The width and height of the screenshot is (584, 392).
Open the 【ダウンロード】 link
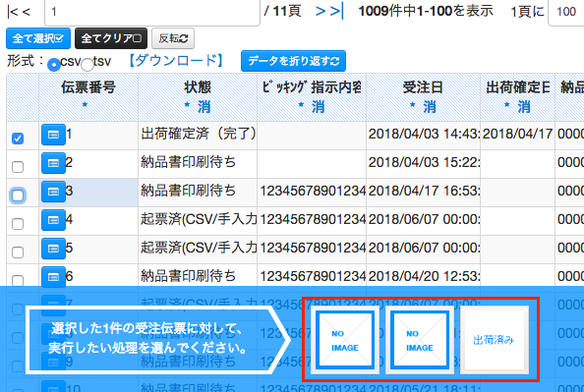pyautogui.click(x=176, y=60)
